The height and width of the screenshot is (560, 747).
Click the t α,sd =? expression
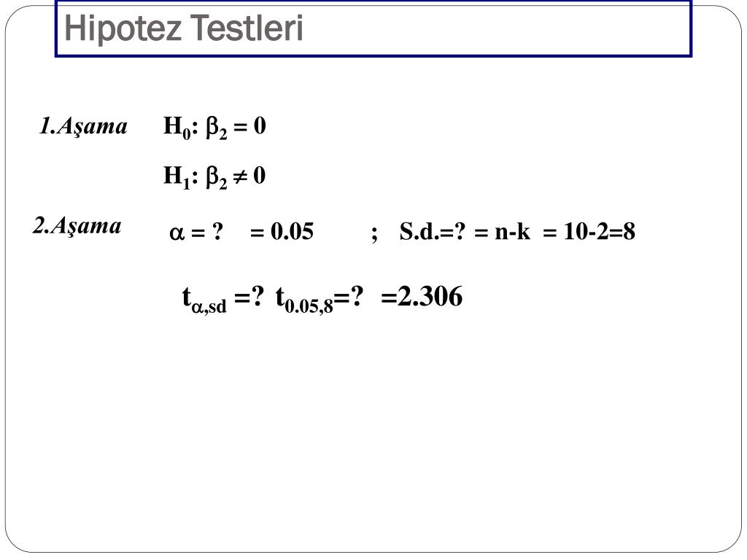tap(222, 299)
